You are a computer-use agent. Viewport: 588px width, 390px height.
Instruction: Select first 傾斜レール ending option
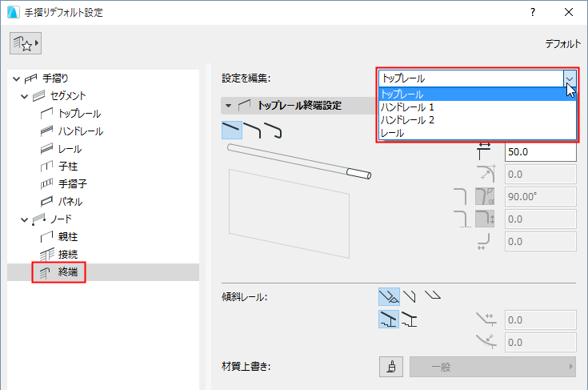click(389, 297)
